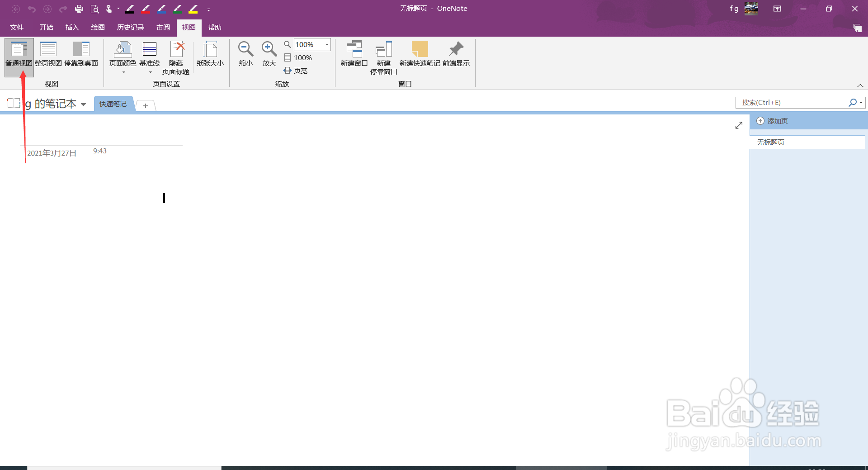This screenshot has width=868, height=470.
Task: Click the 搜索(Ctrl+E) search box
Action: tap(792, 103)
